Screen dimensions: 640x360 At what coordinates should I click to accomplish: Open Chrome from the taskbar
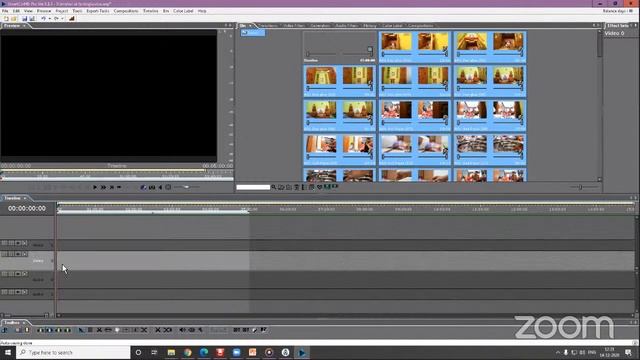[x=187, y=352]
